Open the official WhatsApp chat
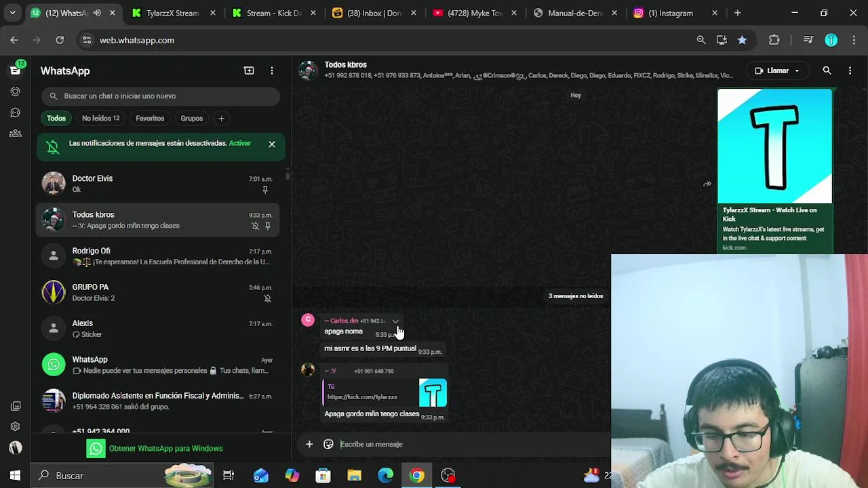Viewport: 868px width, 488px height. [x=157, y=365]
